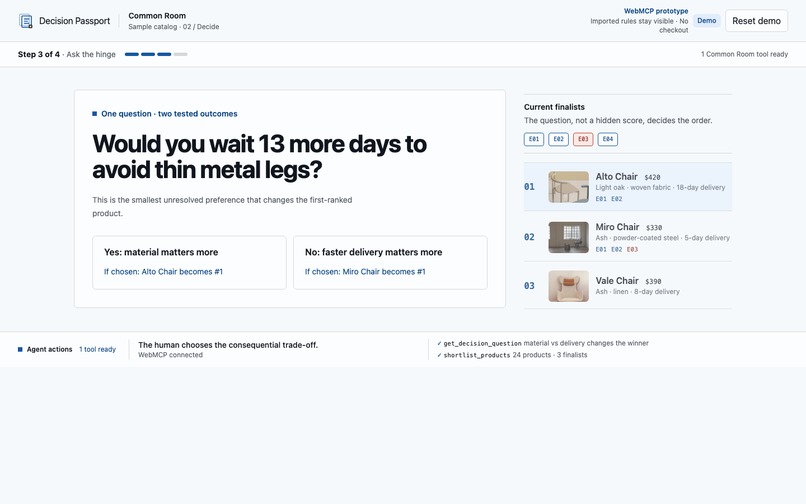Screen dimensions: 806x504
Task: Click 'Light oak · woven fabric · 18-day delivery' text
Action: pos(660,187)
